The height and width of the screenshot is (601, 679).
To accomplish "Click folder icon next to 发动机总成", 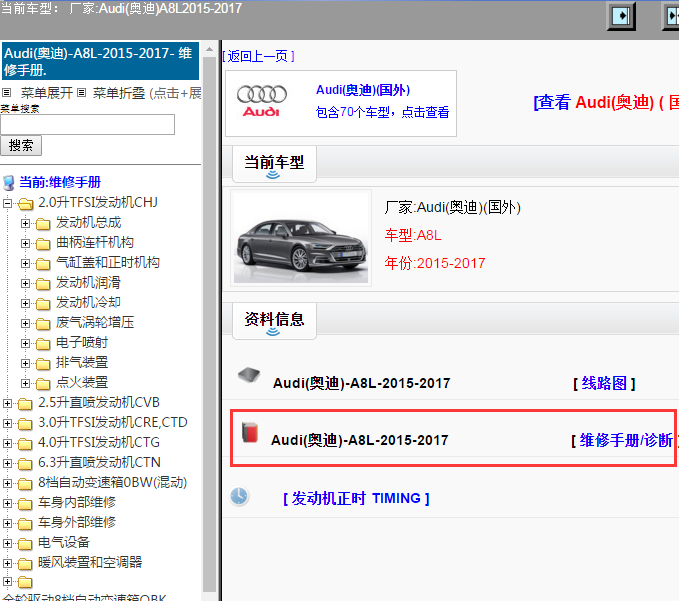I will tap(43, 223).
